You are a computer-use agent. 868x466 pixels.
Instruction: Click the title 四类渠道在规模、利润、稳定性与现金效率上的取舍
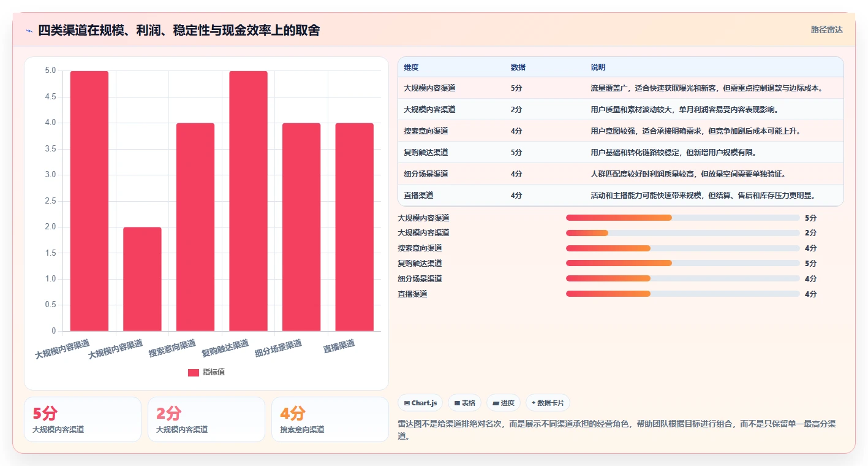(179, 30)
